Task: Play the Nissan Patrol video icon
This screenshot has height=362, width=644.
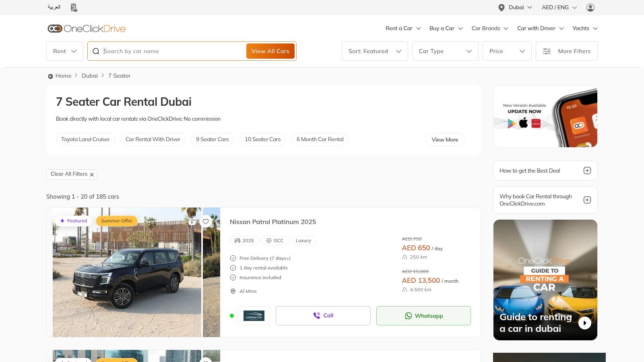Action: (192, 222)
